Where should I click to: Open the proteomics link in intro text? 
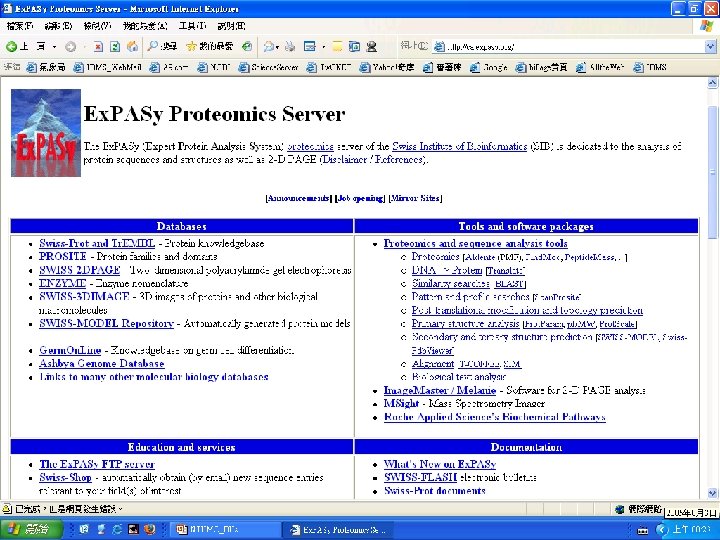[x=310, y=146]
